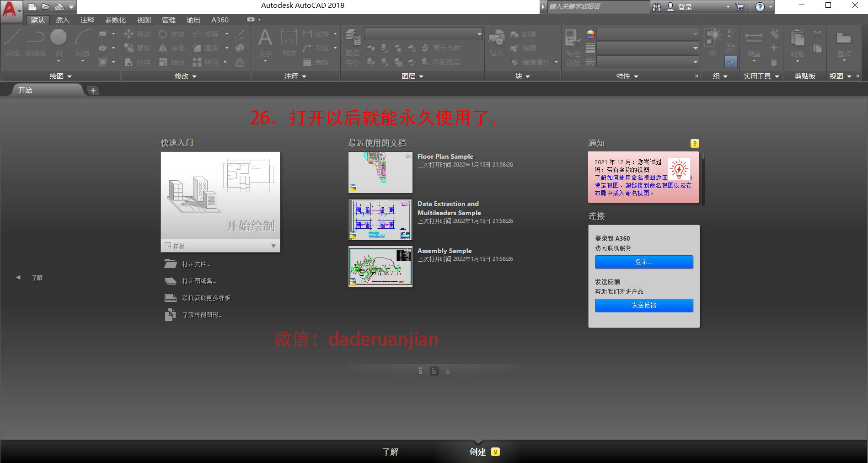The image size is (868, 463).
Task: Click the 发送反馈 feedback button
Action: pyautogui.click(x=643, y=305)
